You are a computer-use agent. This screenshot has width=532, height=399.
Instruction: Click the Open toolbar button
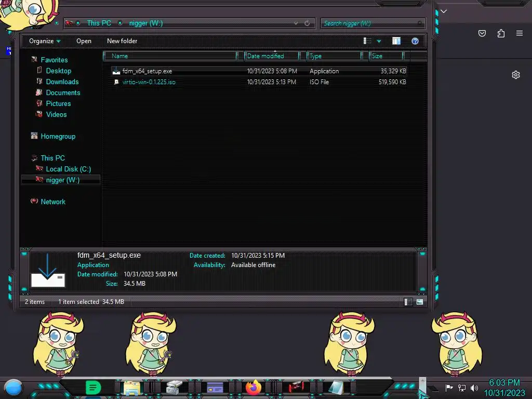84,41
